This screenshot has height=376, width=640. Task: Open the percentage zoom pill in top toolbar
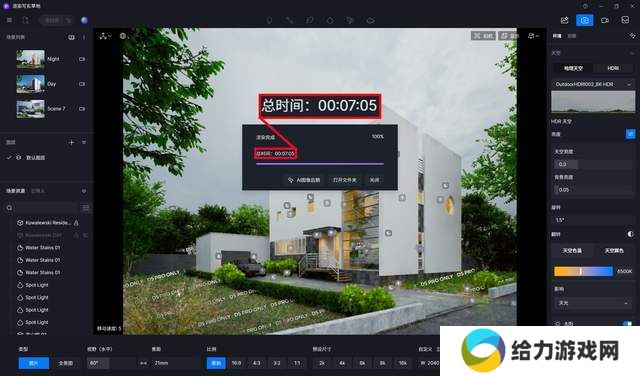click(57, 20)
